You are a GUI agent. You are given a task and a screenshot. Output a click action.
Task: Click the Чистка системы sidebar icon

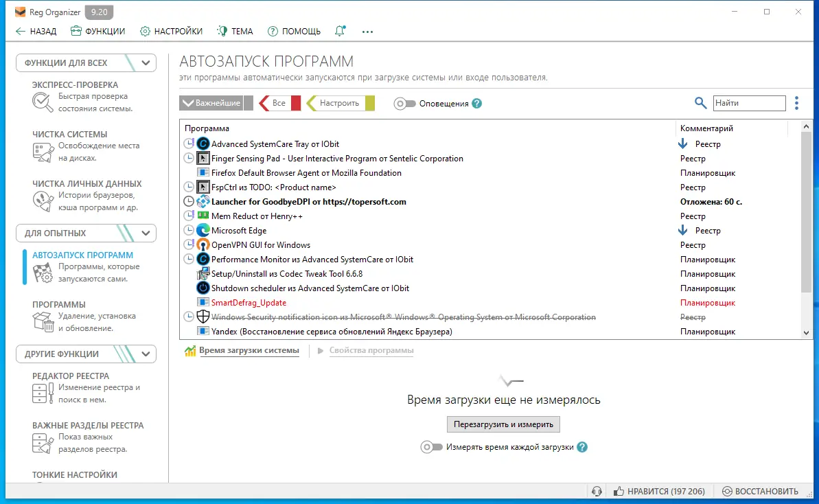click(43, 152)
